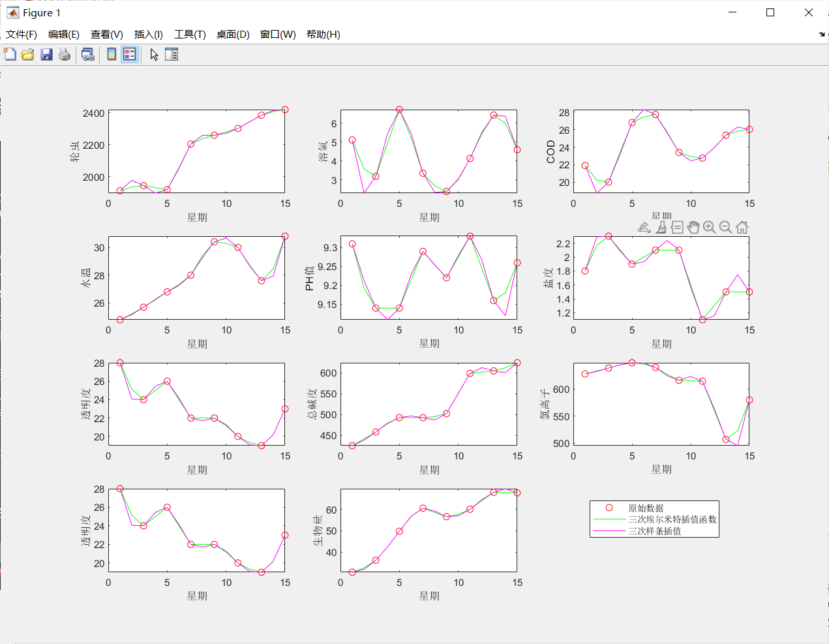Click the 轮虫 y-axis label
The height and width of the screenshot is (644, 829).
tap(75, 151)
